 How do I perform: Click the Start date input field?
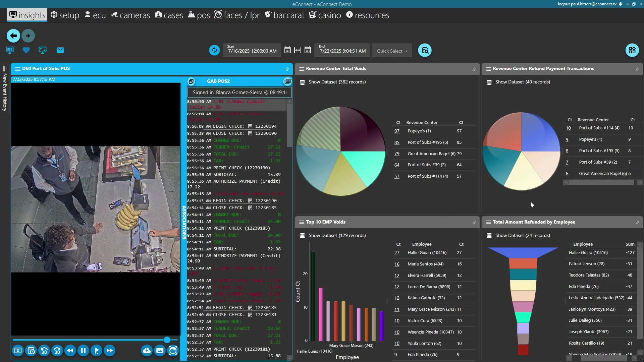pyautogui.click(x=252, y=50)
